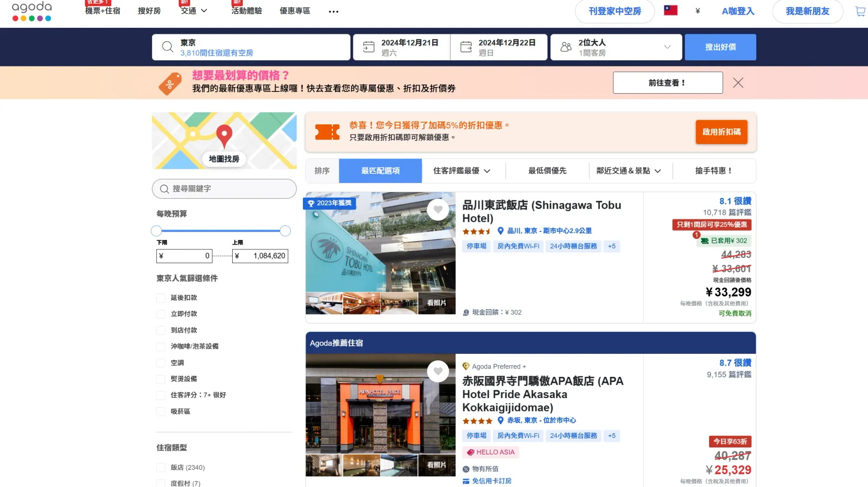Click the guests people icon
This screenshot has height=487, width=868.
pos(566,47)
